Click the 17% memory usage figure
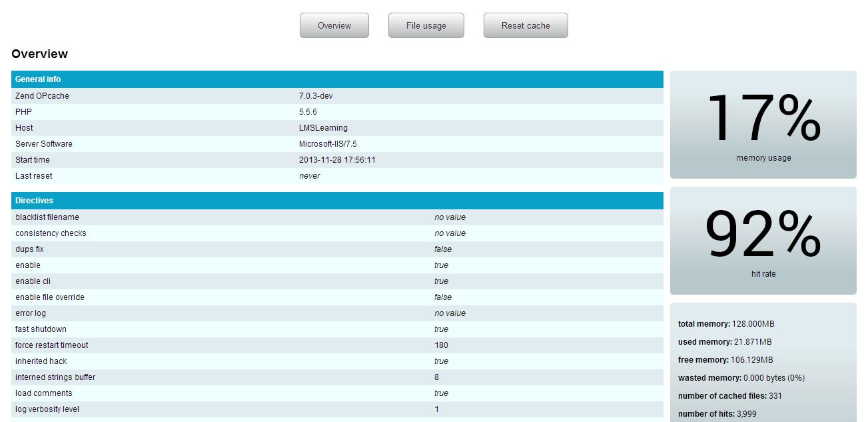The image size is (868, 422). [763, 119]
